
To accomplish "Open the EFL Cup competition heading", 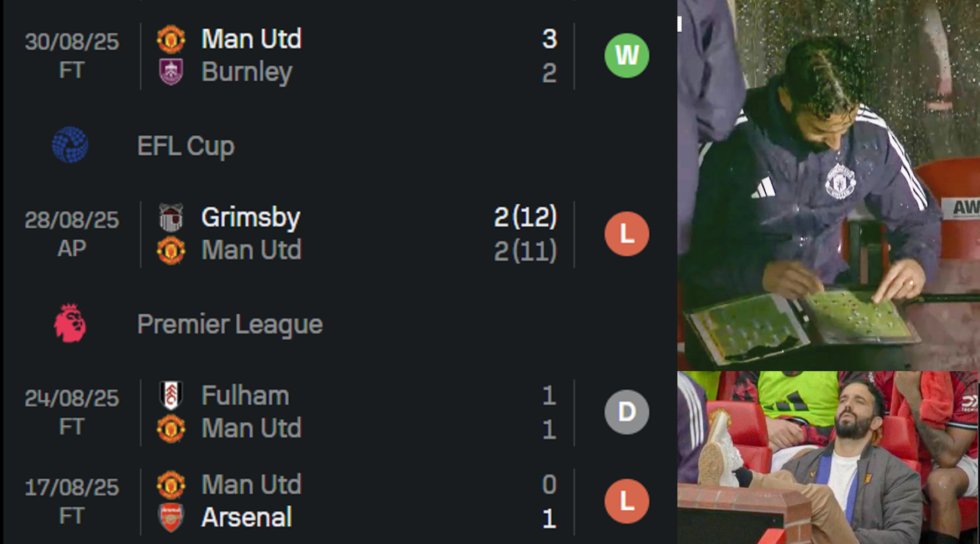I will (186, 146).
